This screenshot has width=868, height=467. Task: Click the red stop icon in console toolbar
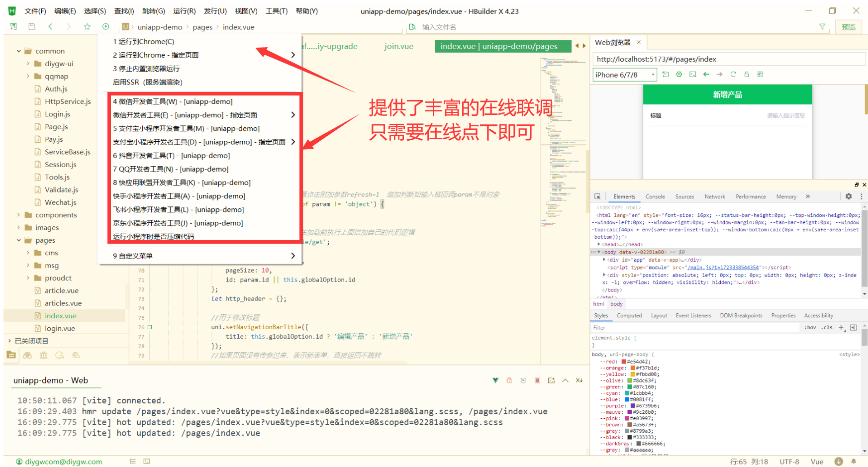[537, 380]
